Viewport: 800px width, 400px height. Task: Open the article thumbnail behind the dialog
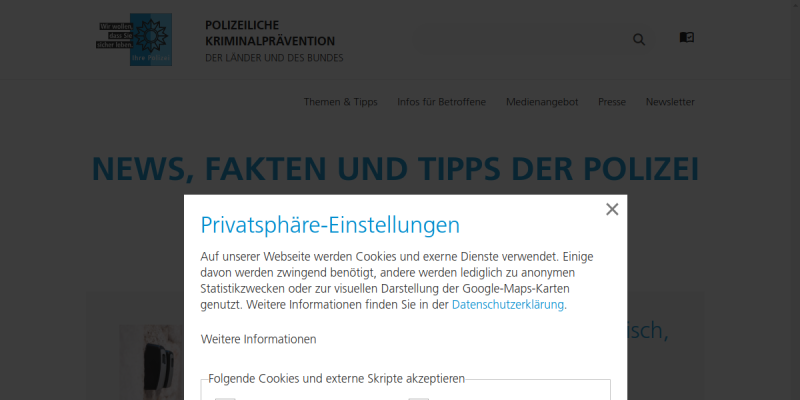point(152,362)
